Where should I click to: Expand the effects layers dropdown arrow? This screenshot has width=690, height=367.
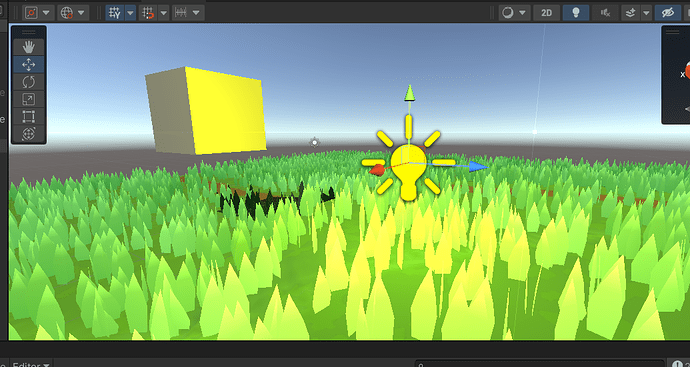pyautogui.click(x=646, y=13)
